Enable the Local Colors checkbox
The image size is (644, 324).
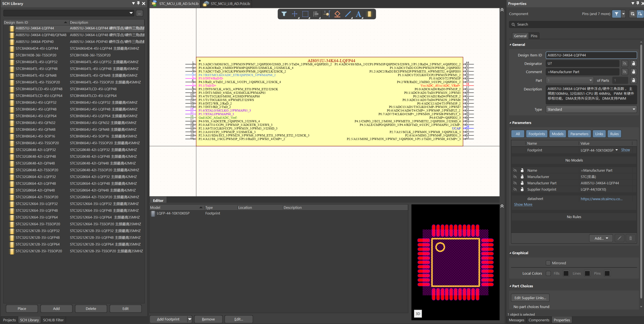[x=548, y=273]
